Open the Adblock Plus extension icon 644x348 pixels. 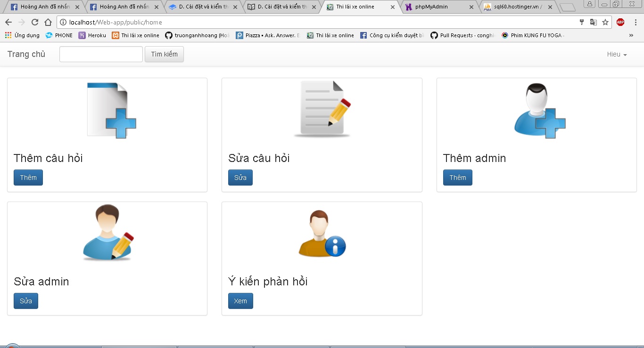coord(620,22)
